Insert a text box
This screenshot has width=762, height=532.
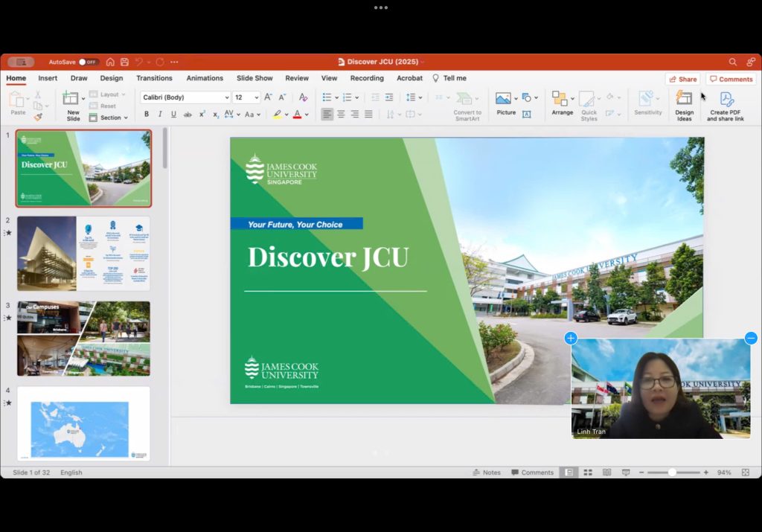[526, 114]
